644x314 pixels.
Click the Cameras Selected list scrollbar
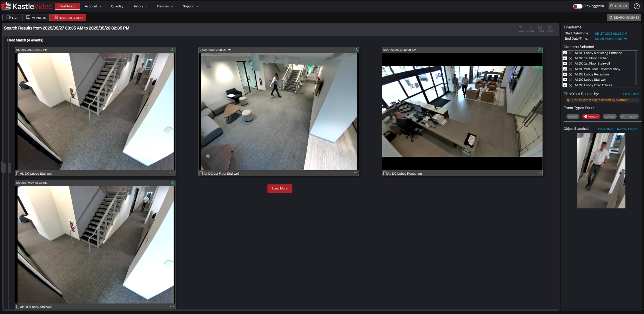pyautogui.click(x=636, y=68)
